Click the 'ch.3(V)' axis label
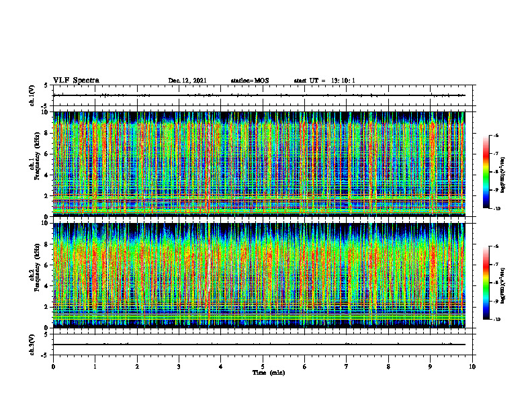This screenshot has height=411, width=532. pyautogui.click(x=32, y=345)
